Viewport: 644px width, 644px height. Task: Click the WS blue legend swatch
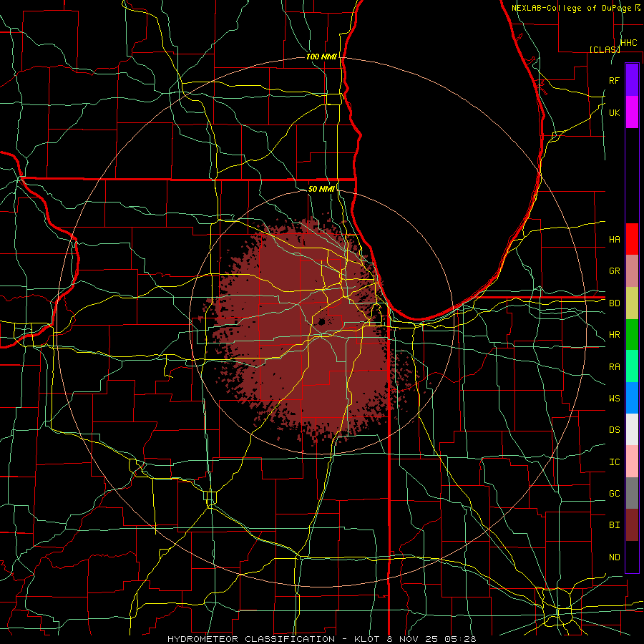[632, 398]
